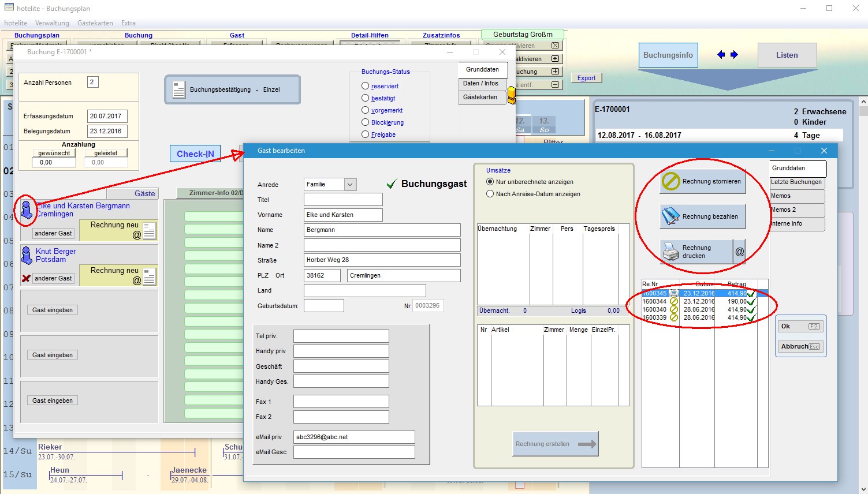The image size is (868, 494).
Task: Click the Rechnung bezahlen payment icon
Action: tap(670, 216)
